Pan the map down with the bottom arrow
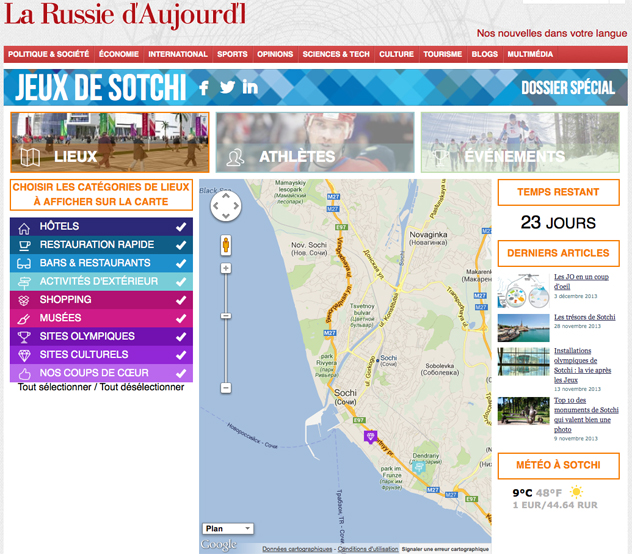This screenshot has height=554, width=632. 226,216
